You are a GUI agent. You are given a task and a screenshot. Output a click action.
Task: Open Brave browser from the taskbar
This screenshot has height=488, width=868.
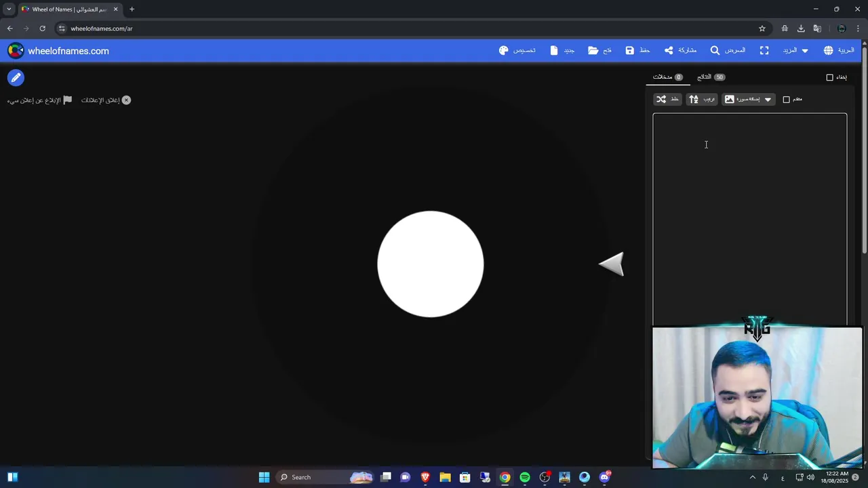coord(425,477)
